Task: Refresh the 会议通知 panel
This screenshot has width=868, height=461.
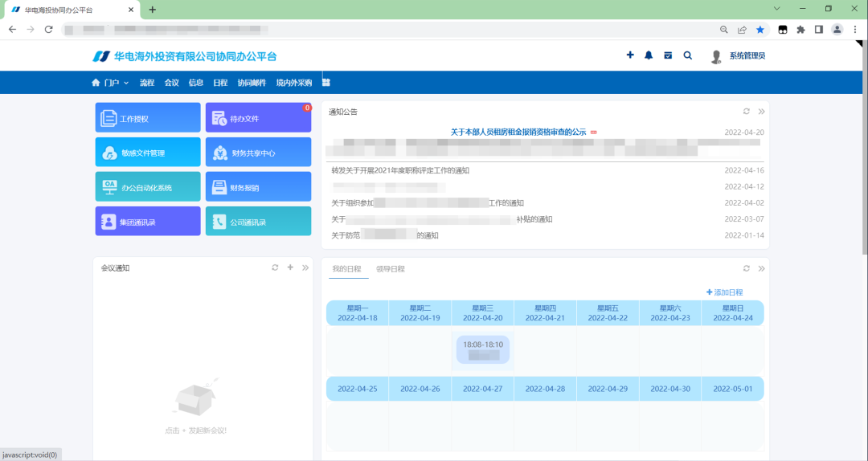Action: (275, 267)
